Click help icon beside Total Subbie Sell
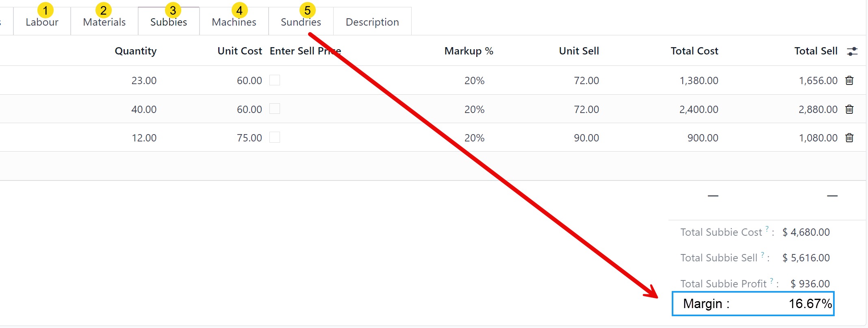The width and height of the screenshot is (868, 328). (762, 254)
